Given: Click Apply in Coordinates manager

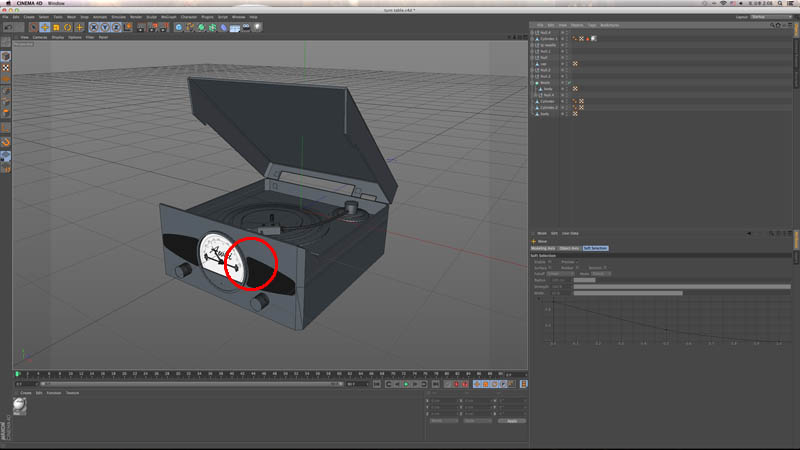Looking at the screenshot, I should click(512, 421).
